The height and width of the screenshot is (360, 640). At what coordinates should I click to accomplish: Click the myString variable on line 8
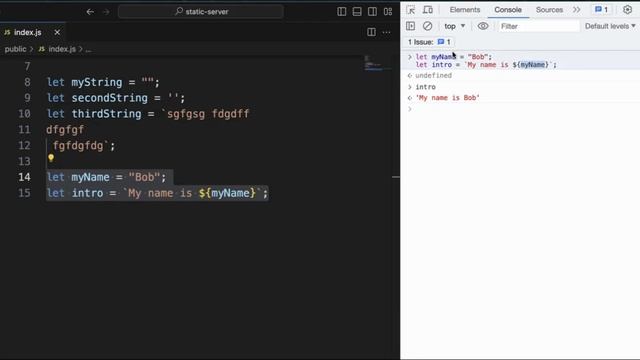coord(97,82)
